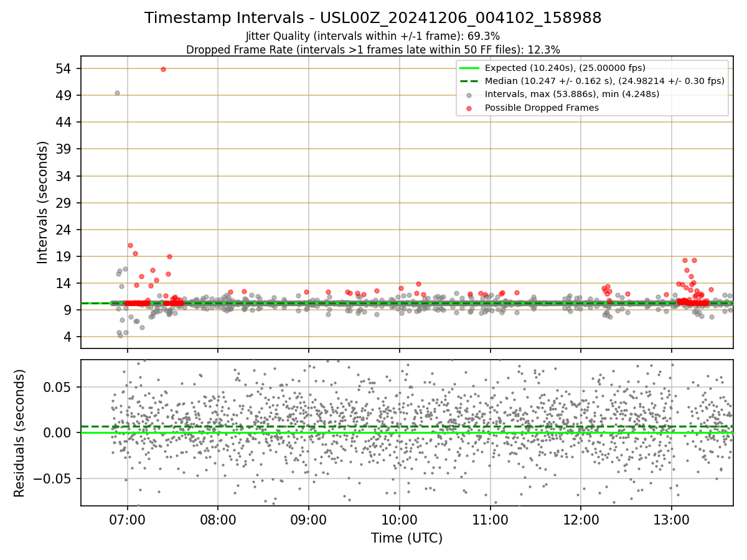This screenshot has height=560, width=747.
Task: Click the red dot marker in the legend
Action: pos(469,108)
